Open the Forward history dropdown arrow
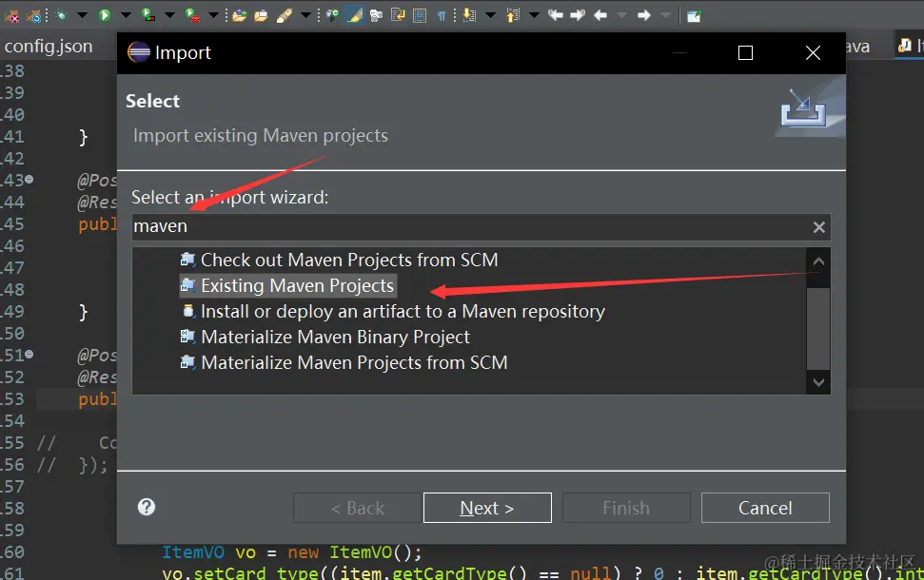The width and height of the screenshot is (924, 580). tap(665, 15)
